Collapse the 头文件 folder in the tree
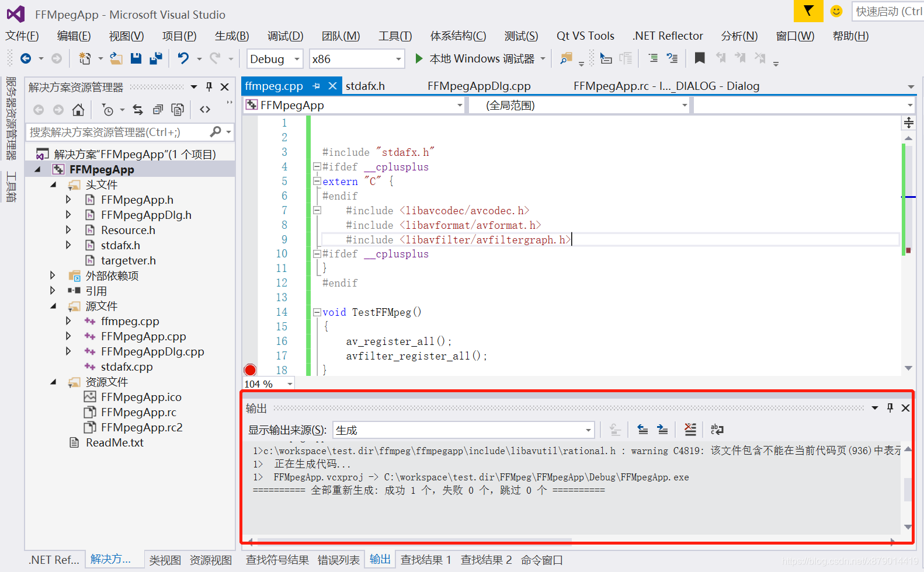 click(53, 184)
